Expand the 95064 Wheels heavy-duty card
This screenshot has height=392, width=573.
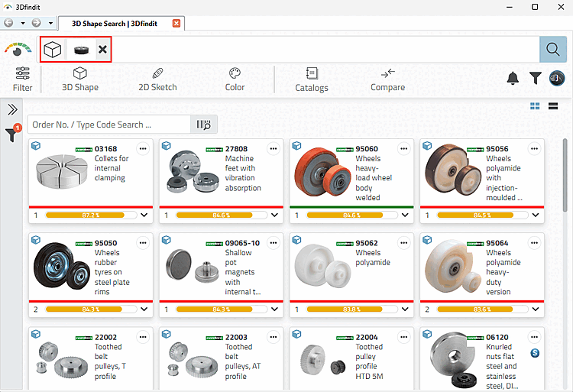pos(536,309)
